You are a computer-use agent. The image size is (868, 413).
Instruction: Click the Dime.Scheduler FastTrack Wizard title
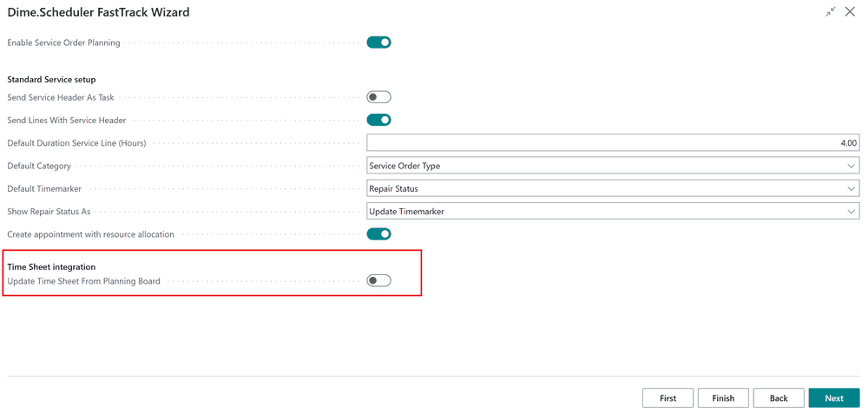coord(99,11)
